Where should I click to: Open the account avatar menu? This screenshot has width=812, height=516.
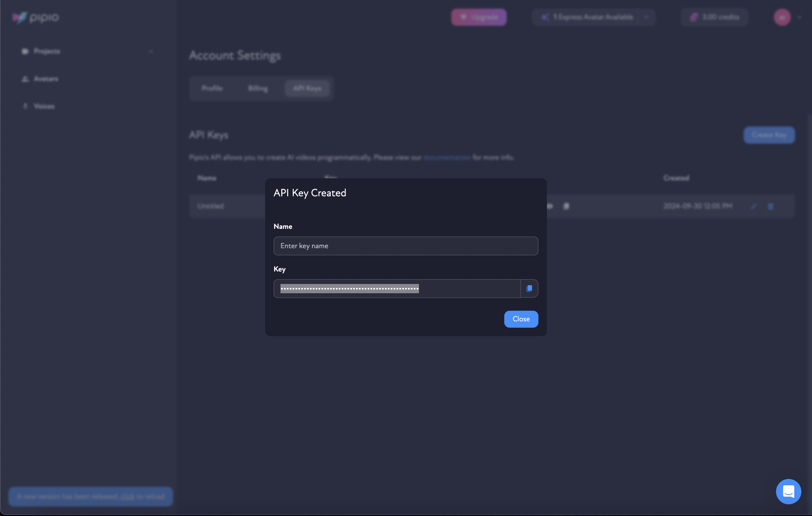pos(782,17)
